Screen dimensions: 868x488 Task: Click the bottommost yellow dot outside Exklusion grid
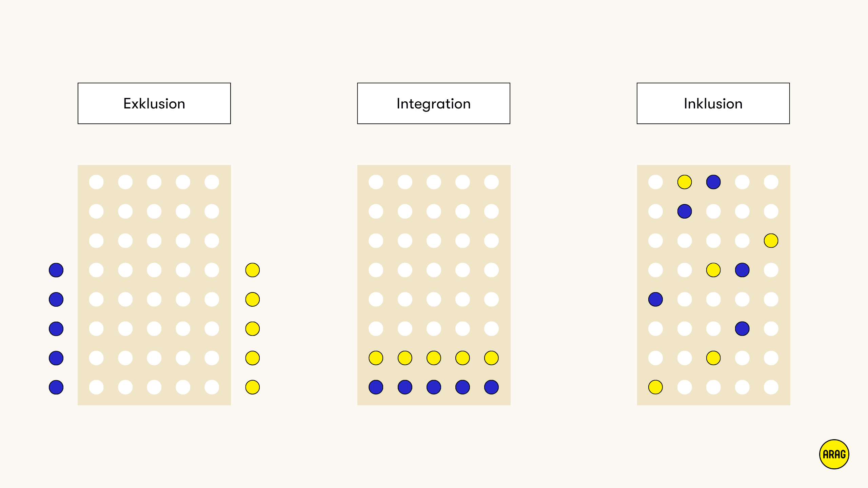pyautogui.click(x=253, y=387)
